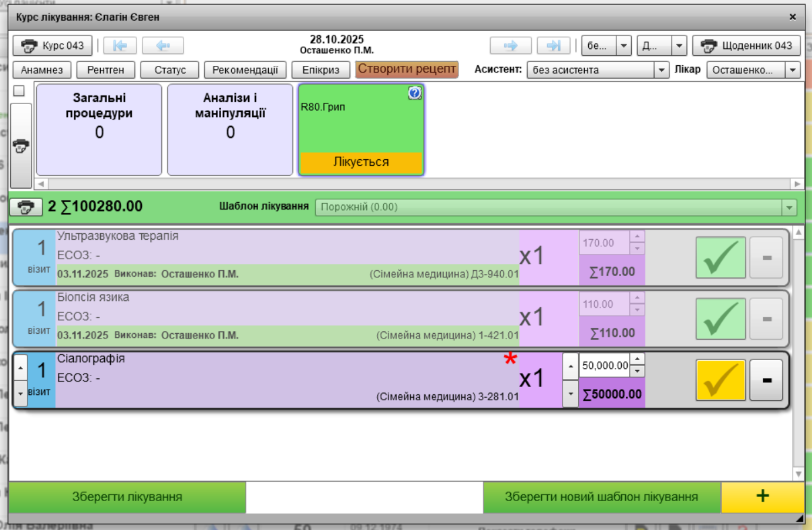The image size is (812, 530).
Task: Click Зберегти лікування button
Action: (x=127, y=497)
